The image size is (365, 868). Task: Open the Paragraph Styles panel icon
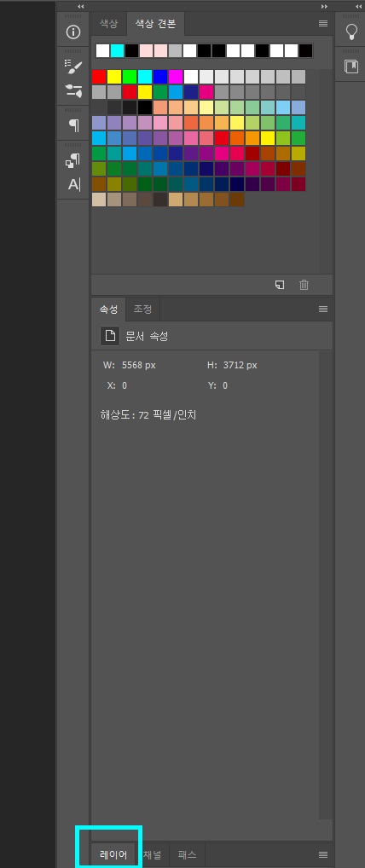tap(73, 160)
